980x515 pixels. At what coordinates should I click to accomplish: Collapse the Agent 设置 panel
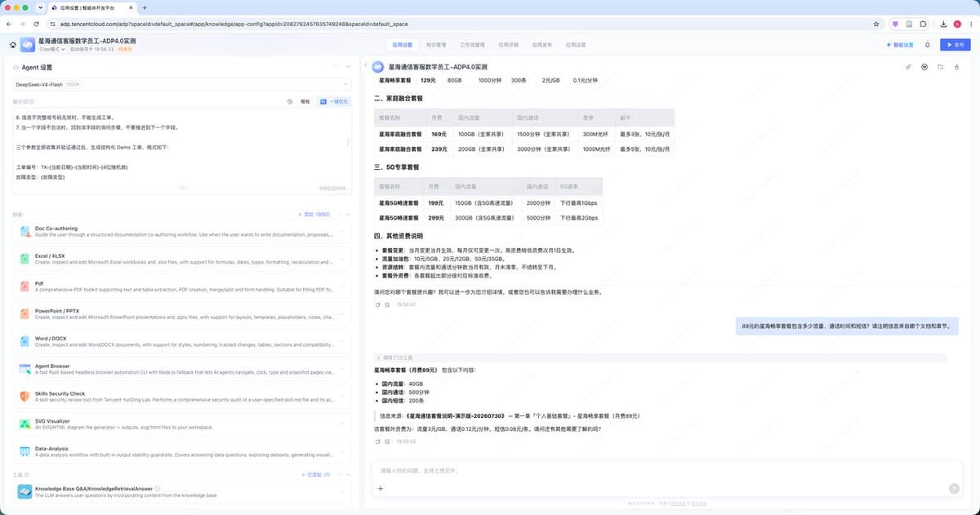point(347,67)
